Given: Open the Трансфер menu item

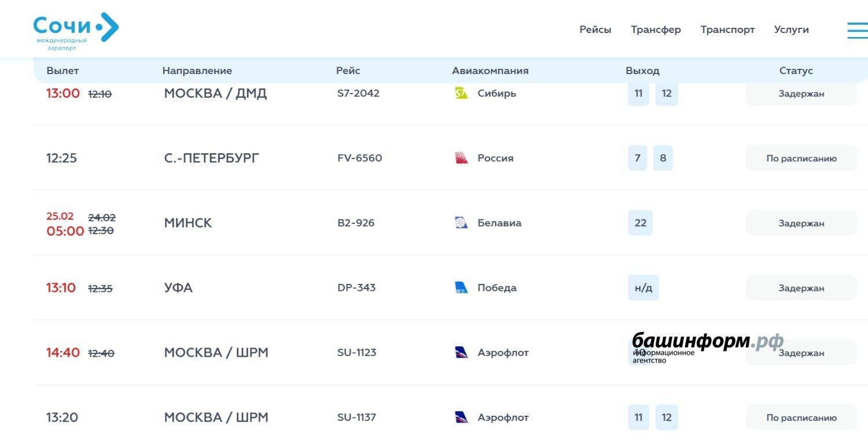Looking at the screenshot, I should (x=656, y=29).
